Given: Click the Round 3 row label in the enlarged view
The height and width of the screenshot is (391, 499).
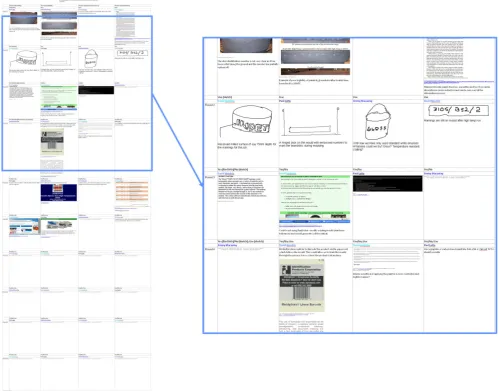Looking at the screenshot, I should pos(210,177).
